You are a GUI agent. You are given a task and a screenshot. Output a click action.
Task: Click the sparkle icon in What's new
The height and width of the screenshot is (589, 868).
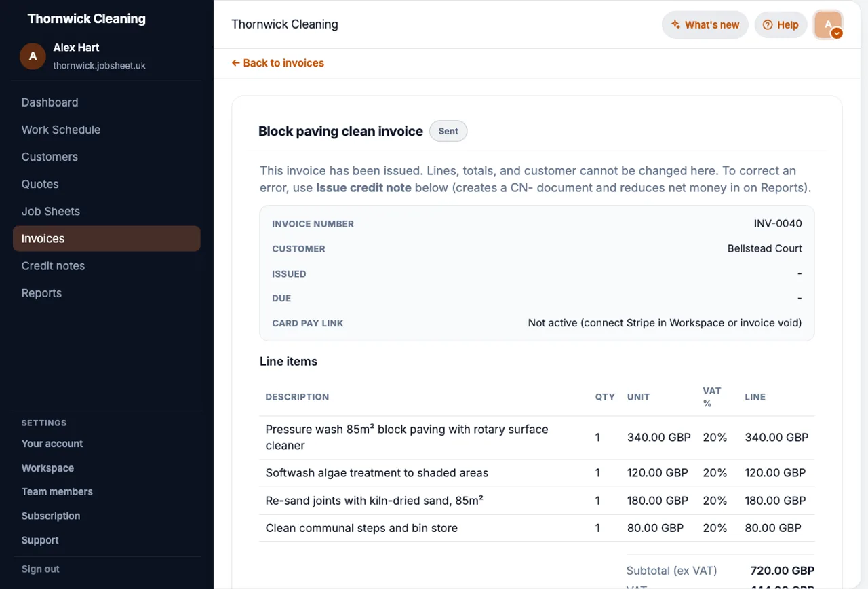coord(675,25)
